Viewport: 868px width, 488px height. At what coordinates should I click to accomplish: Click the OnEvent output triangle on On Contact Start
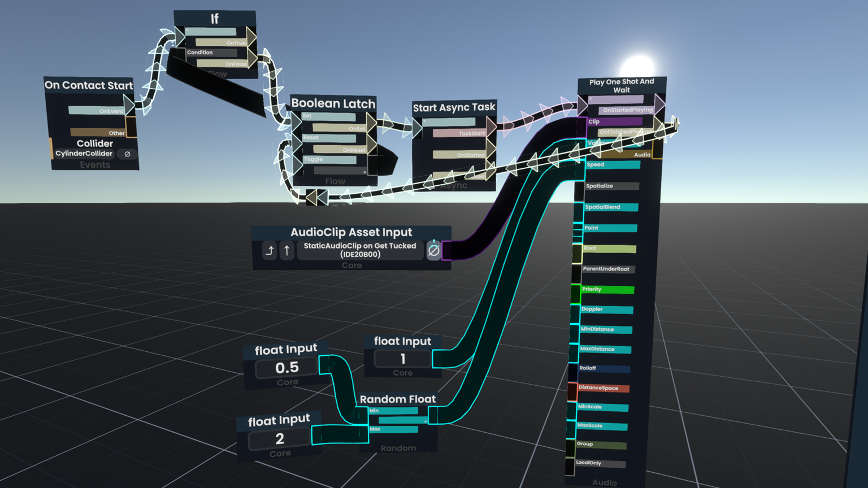point(129,106)
